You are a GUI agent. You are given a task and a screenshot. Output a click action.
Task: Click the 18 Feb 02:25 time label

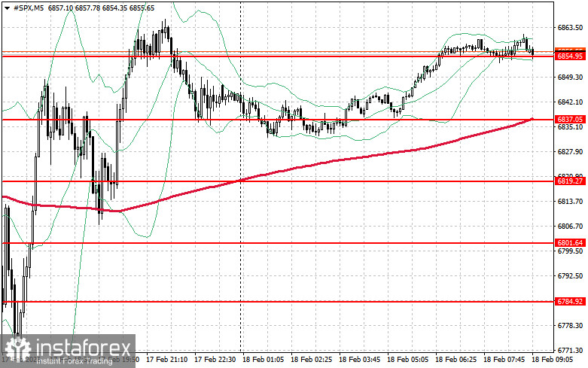[311, 360]
